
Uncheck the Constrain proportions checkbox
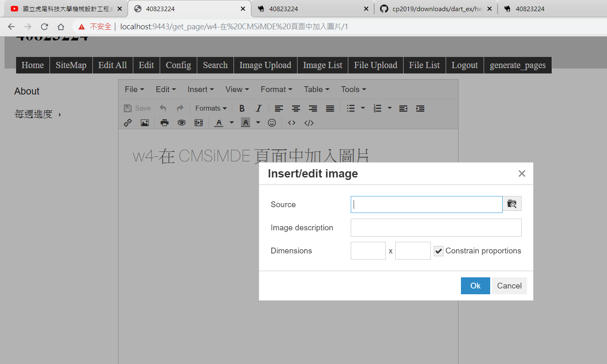(439, 251)
